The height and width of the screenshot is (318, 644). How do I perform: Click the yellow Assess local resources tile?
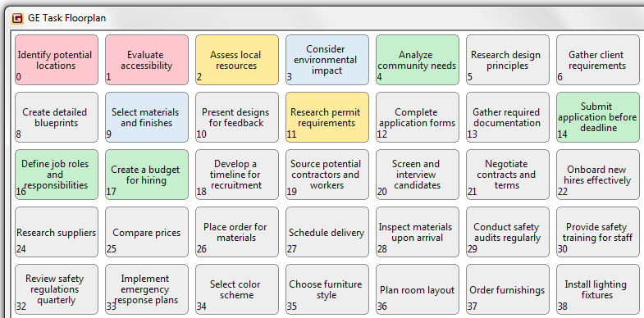[237, 60]
